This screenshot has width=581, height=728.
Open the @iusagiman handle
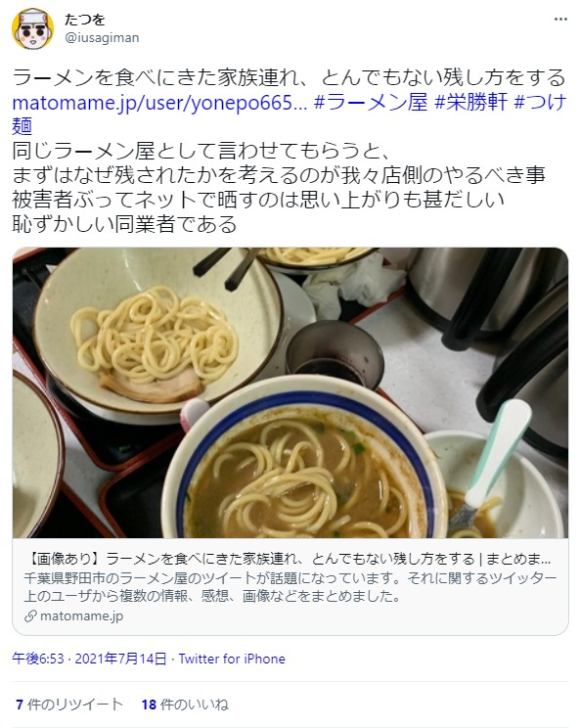pos(102,37)
